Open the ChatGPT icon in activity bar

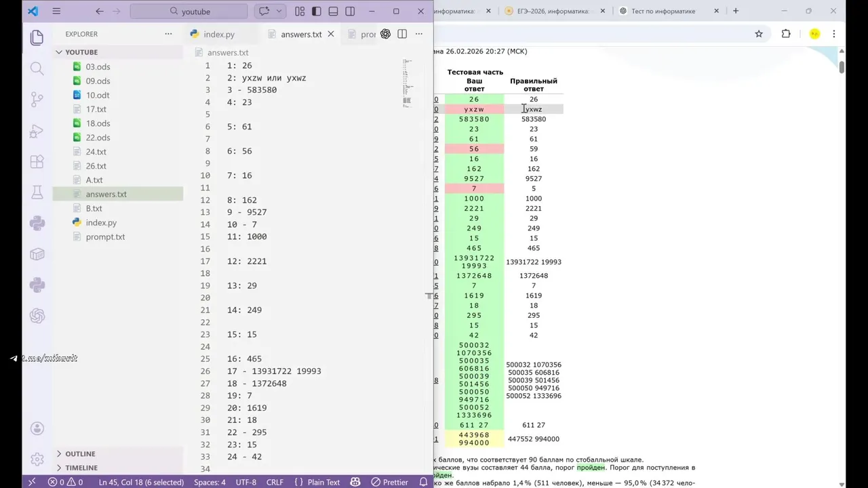tap(37, 316)
